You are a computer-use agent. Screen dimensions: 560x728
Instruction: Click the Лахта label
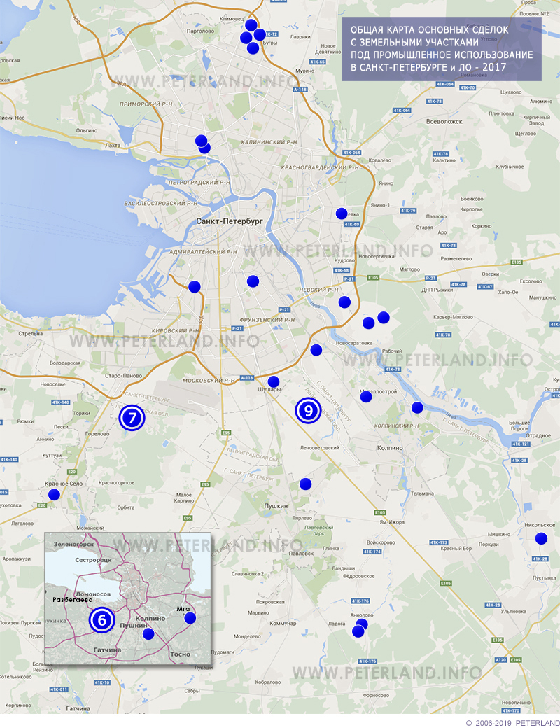(x=113, y=146)
